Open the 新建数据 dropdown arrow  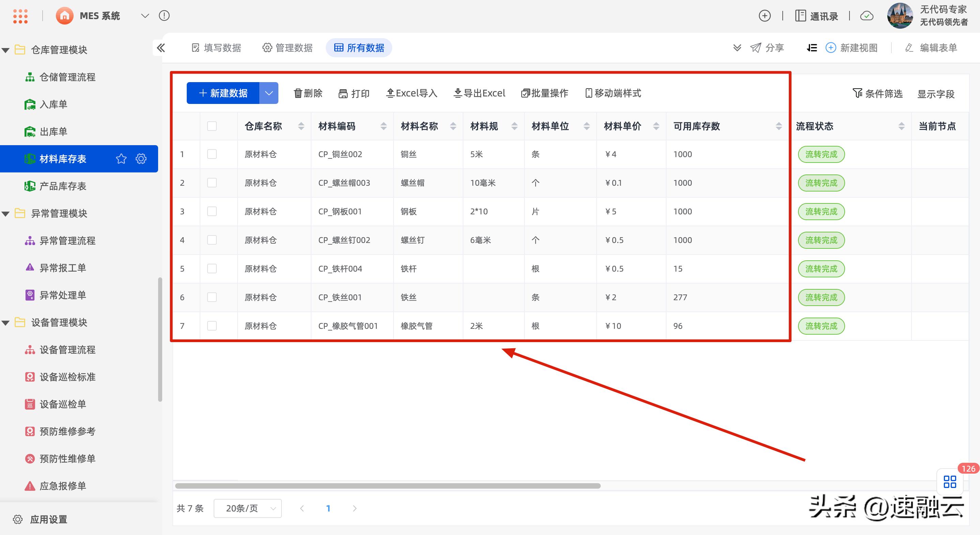pos(269,93)
